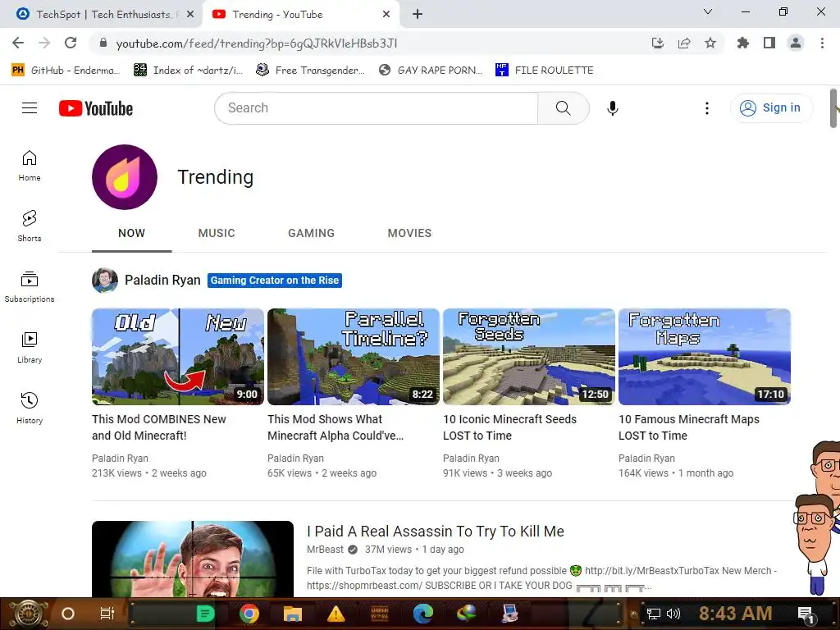This screenshot has height=630, width=840.
Task: Click Paladin Ryan under the 213K views video
Action: pos(120,459)
